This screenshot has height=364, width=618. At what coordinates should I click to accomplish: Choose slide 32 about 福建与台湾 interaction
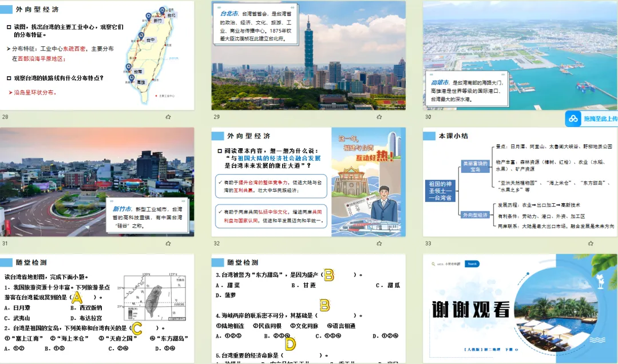click(x=308, y=182)
